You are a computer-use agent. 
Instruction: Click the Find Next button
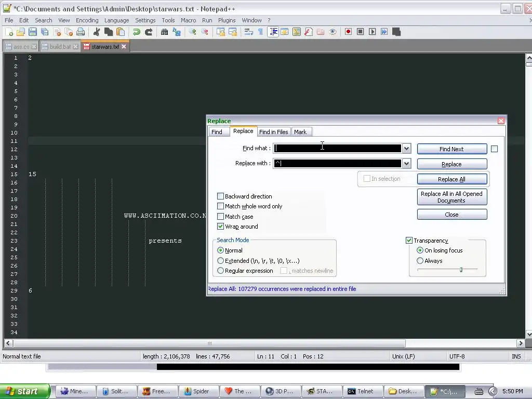pyautogui.click(x=451, y=149)
